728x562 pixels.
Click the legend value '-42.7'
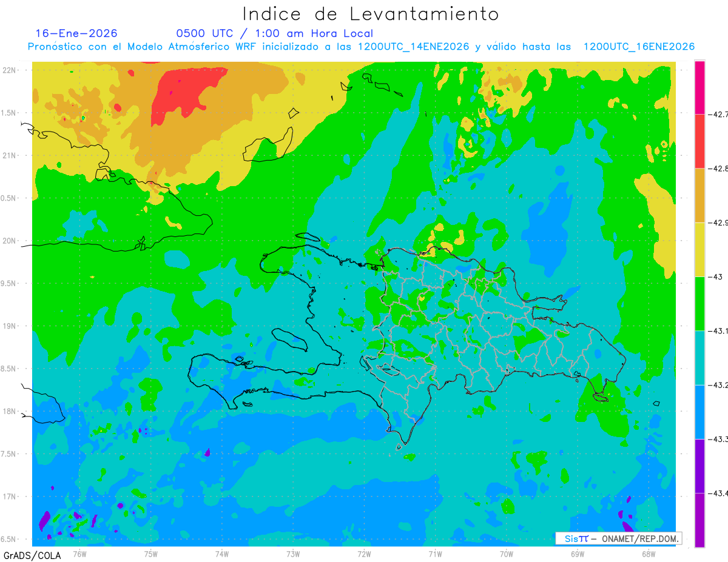718,114
